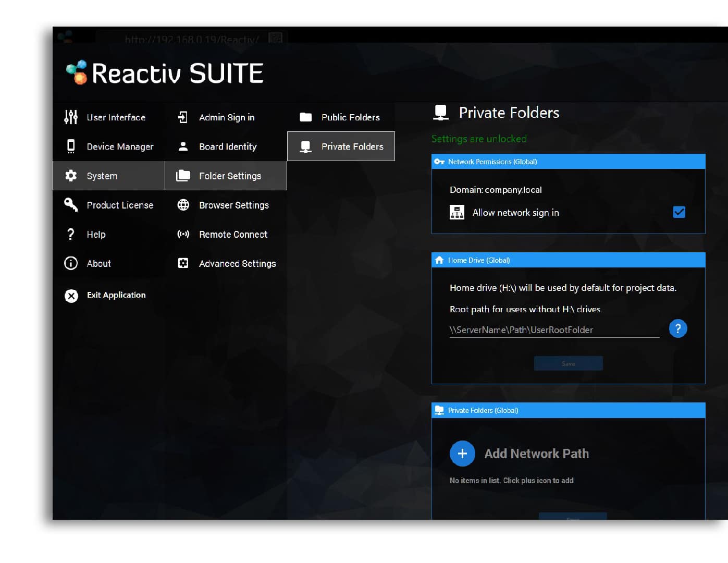
Task: Open Remote Connect submenu item
Action: (x=226, y=234)
